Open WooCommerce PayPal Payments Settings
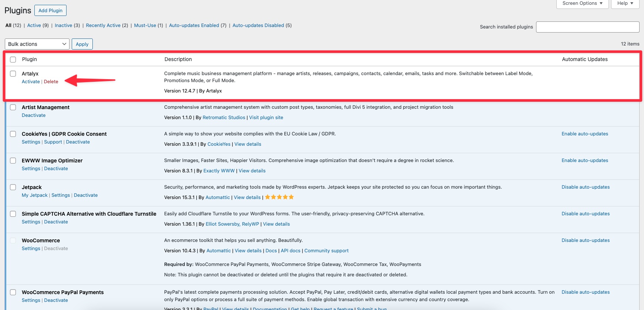The image size is (644, 310). point(31,300)
